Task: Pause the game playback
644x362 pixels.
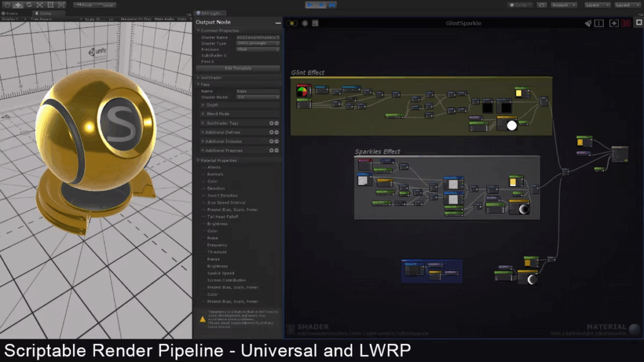Action: (x=321, y=5)
